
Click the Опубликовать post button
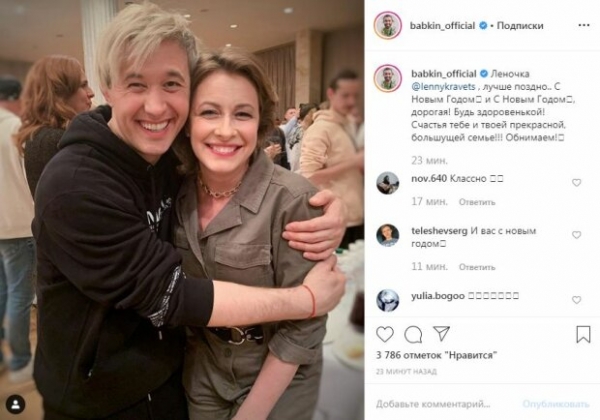(x=556, y=404)
